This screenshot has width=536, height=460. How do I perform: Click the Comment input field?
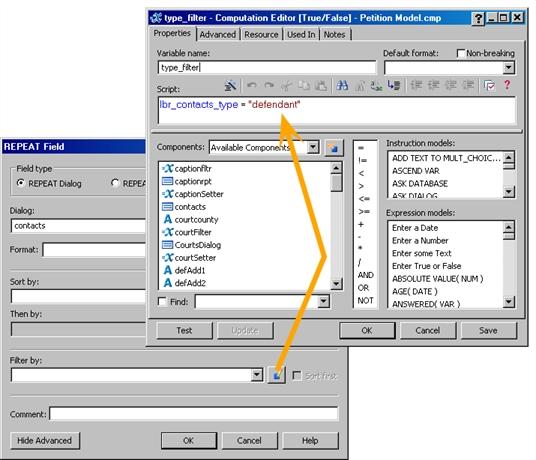tap(194, 414)
